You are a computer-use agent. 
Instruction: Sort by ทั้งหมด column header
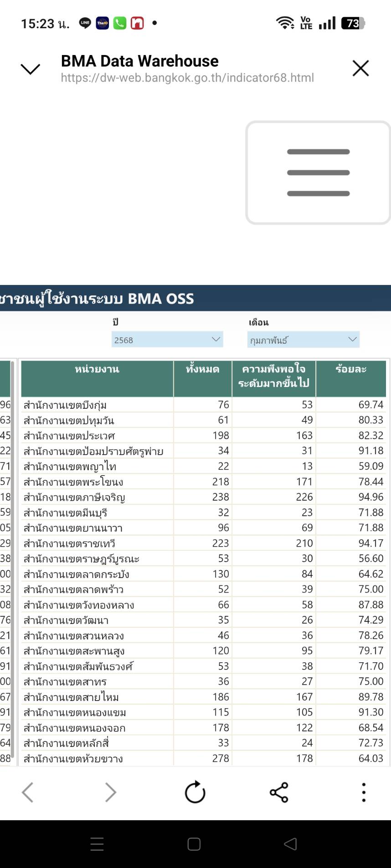pos(203,378)
